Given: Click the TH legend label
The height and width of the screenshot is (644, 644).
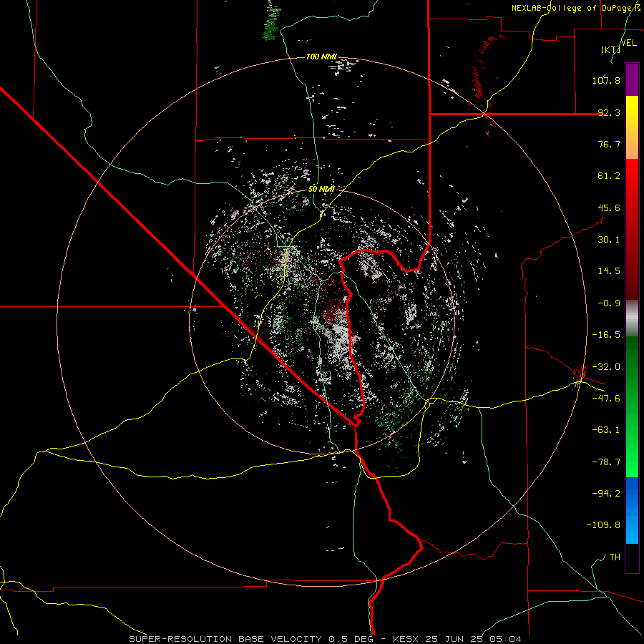Looking at the screenshot, I should (615, 557).
